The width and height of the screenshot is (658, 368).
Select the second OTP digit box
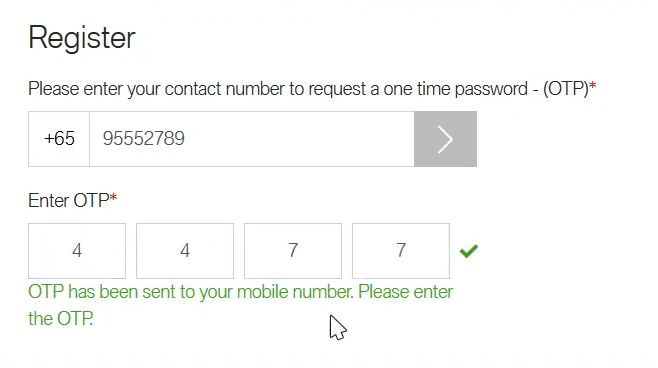185,251
